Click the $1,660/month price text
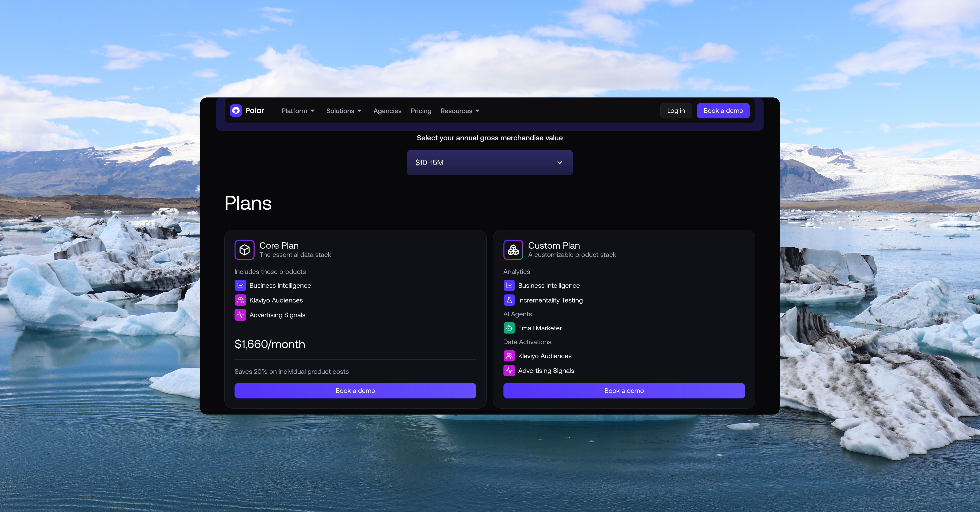 coord(270,344)
